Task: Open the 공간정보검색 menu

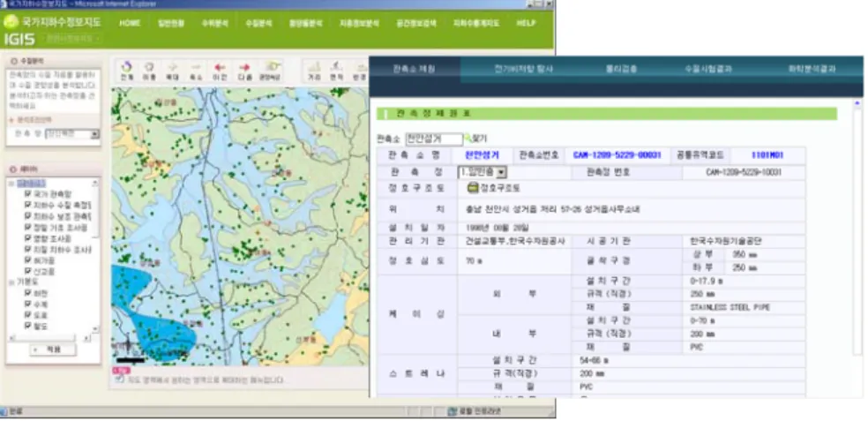Action: click(x=416, y=23)
